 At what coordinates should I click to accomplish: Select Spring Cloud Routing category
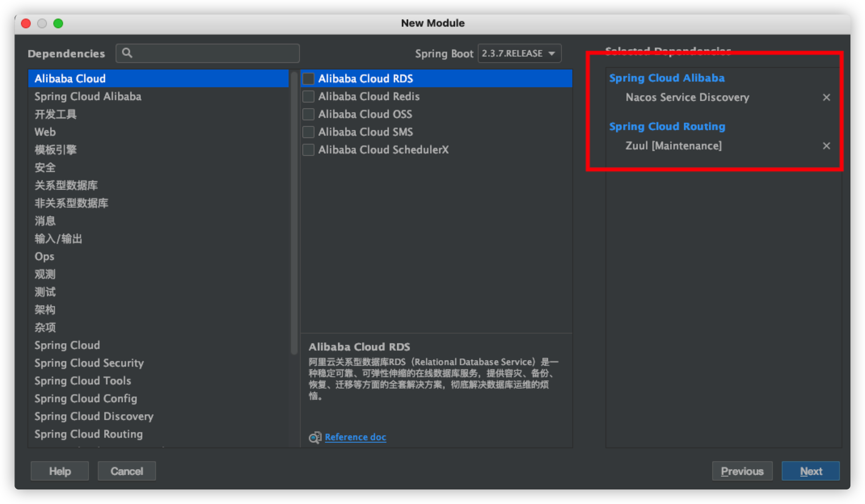pyautogui.click(x=88, y=433)
